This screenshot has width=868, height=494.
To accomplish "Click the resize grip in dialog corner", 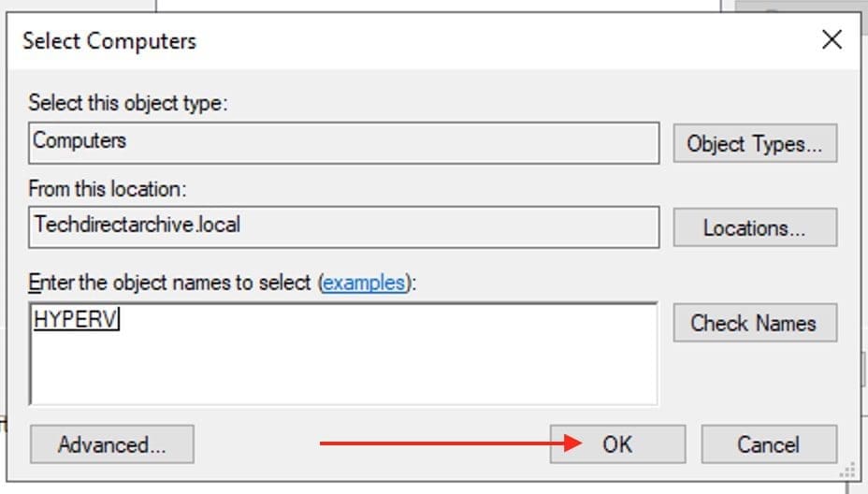I will 849,471.
